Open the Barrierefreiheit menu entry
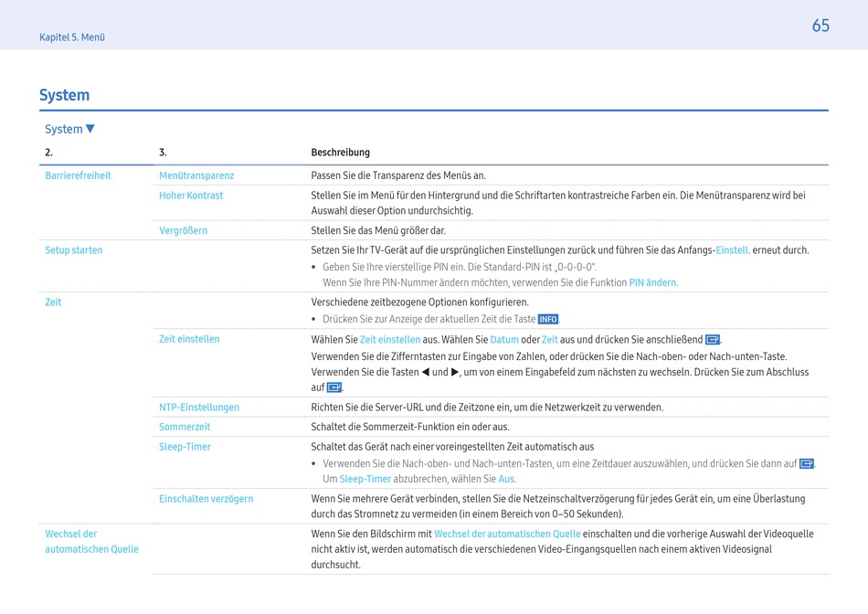This screenshot has height=614, width=868. [78, 175]
